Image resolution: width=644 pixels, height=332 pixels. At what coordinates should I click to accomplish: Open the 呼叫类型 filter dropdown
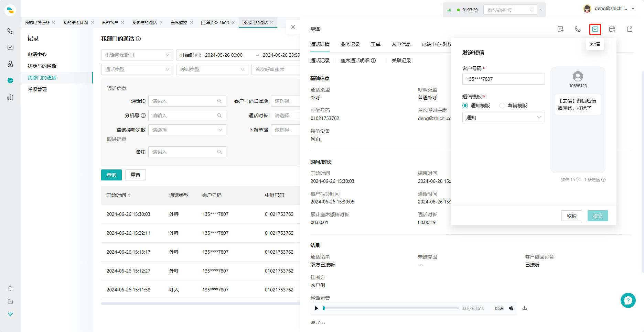(212, 69)
